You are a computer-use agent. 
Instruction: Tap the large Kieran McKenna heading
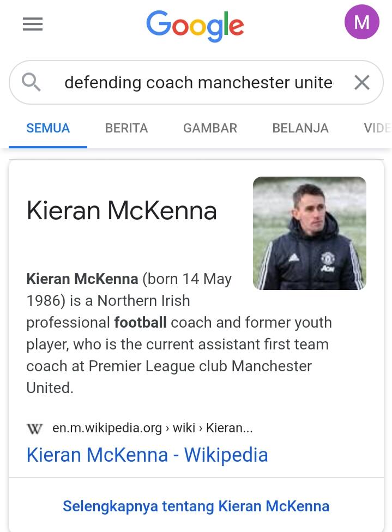click(122, 210)
